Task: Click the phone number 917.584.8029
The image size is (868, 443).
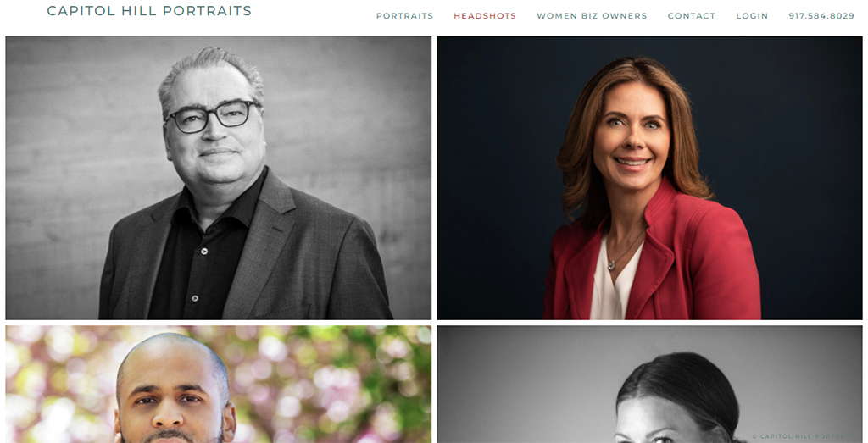Action: click(x=821, y=16)
